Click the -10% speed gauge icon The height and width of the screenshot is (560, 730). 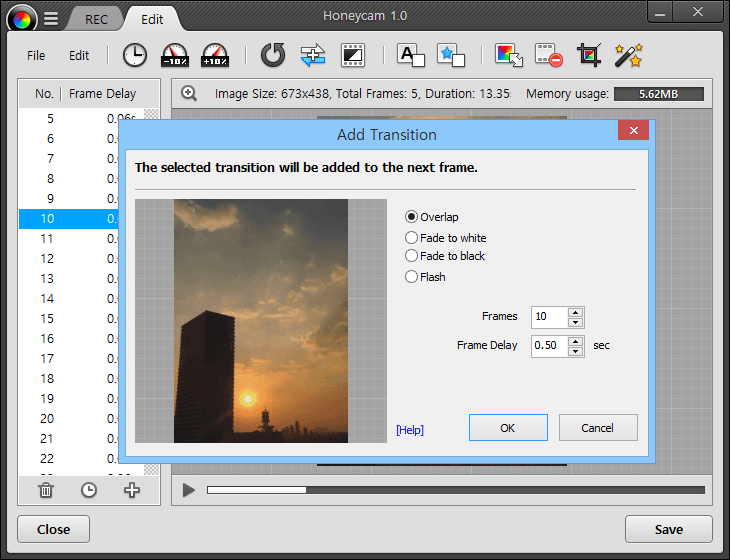[x=175, y=55]
